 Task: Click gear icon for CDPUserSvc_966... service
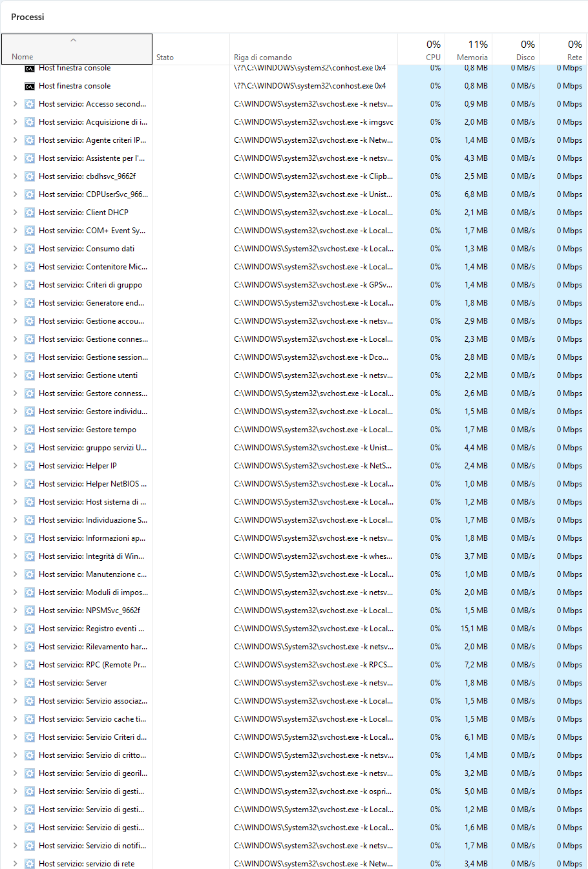click(30, 194)
